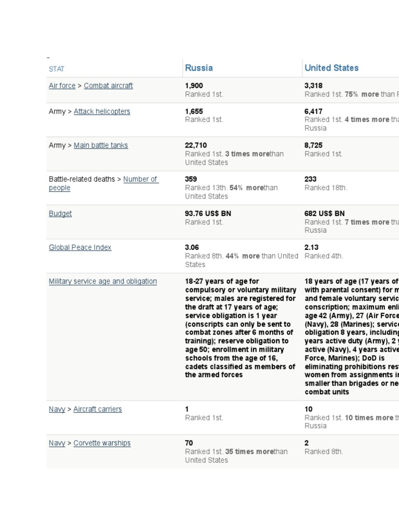The image size is (399, 532).
Task: Open Military service age and obligation
Action: pyautogui.click(x=102, y=282)
